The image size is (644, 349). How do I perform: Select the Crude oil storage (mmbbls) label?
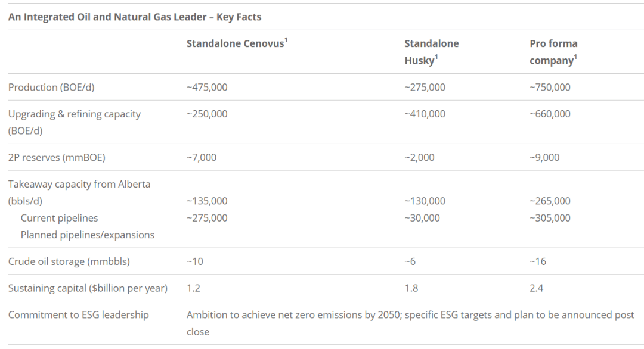pos(69,261)
